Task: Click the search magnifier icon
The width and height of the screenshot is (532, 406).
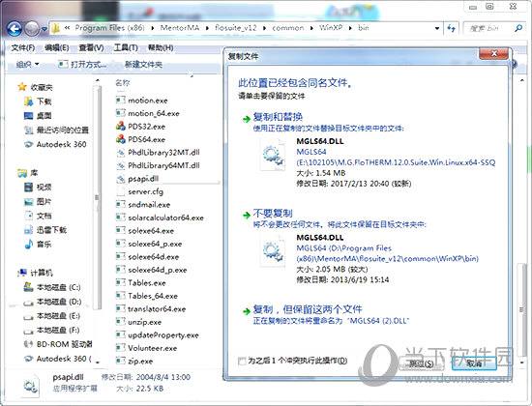Action: pos(518,28)
